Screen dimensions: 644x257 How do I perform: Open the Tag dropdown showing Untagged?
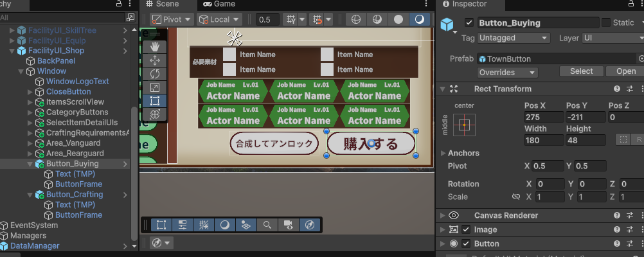514,38
